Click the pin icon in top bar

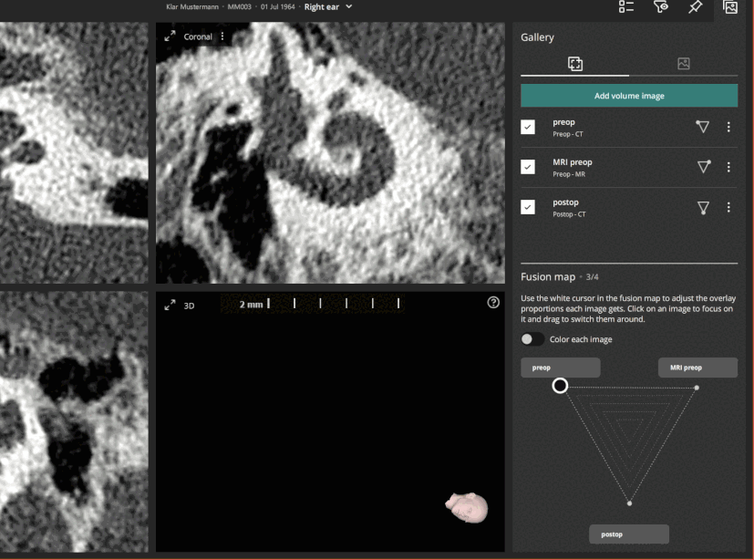[695, 6]
